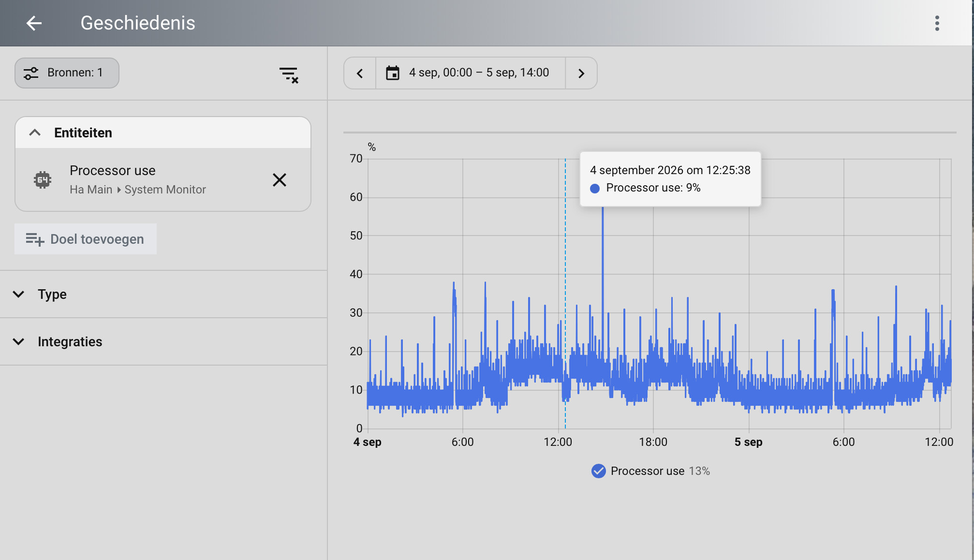Click the blue dot in tooltip
Screen dimensions: 974x560
(x=595, y=188)
